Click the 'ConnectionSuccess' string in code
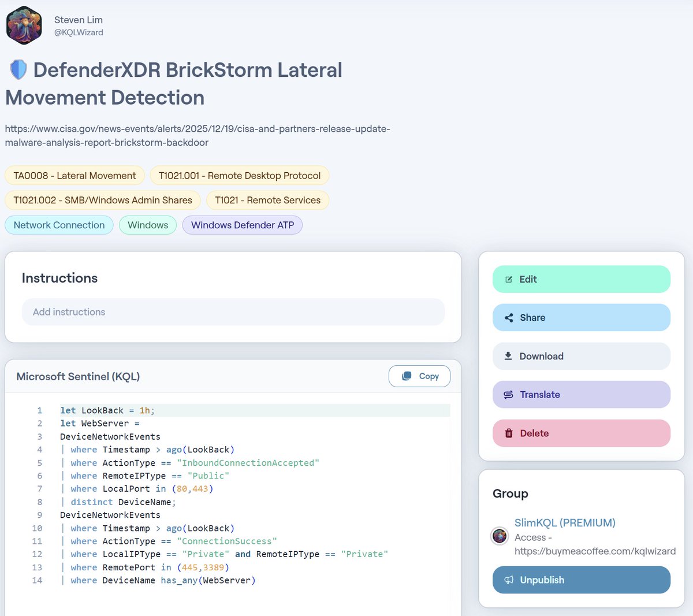This screenshot has height=616, width=693. point(227,541)
